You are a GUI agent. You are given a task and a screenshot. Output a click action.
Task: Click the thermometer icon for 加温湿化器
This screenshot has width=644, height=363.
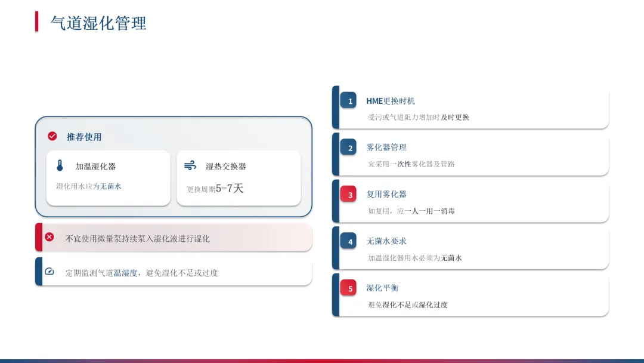point(60,165)
